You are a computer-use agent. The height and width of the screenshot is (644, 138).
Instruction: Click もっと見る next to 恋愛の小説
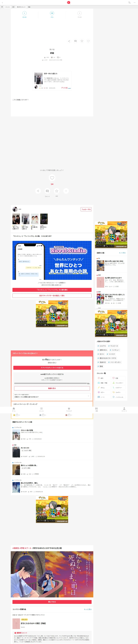point(122,253)
